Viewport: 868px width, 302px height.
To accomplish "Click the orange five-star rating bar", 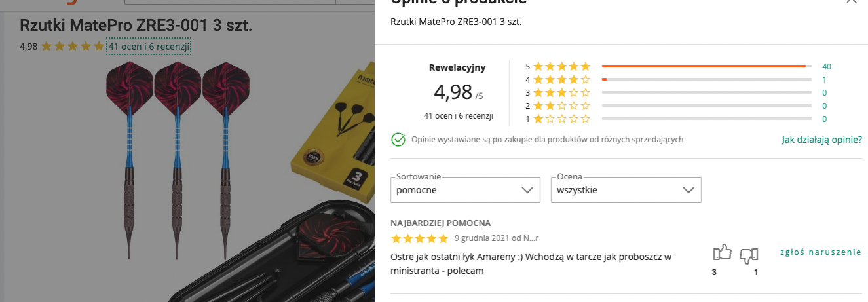I will point(706,66).
